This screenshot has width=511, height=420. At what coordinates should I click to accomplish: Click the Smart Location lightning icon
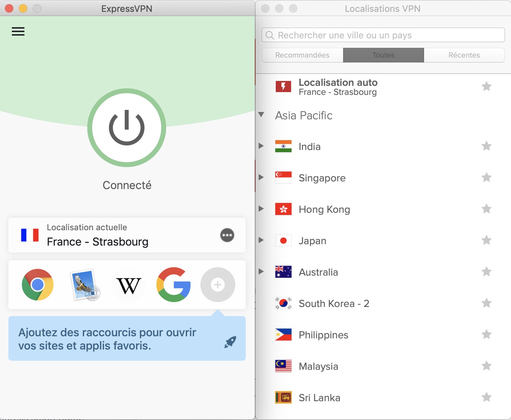tap(283, 87)
